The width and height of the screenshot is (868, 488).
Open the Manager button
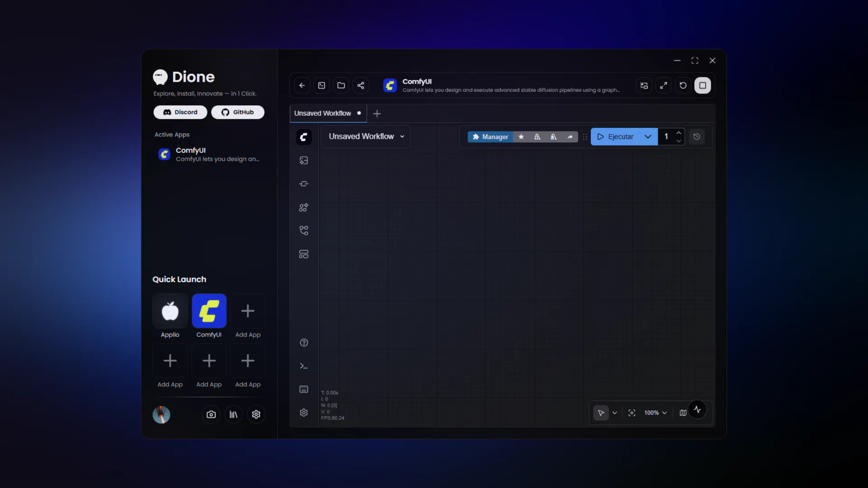tap(491, 137)
